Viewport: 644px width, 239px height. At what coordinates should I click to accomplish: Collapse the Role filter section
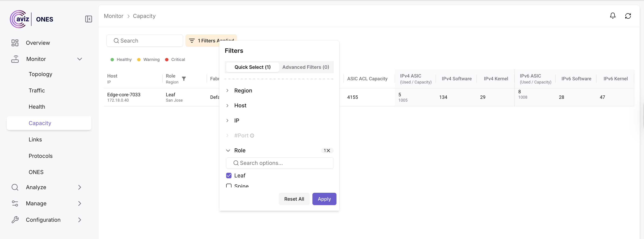[228, 151]
